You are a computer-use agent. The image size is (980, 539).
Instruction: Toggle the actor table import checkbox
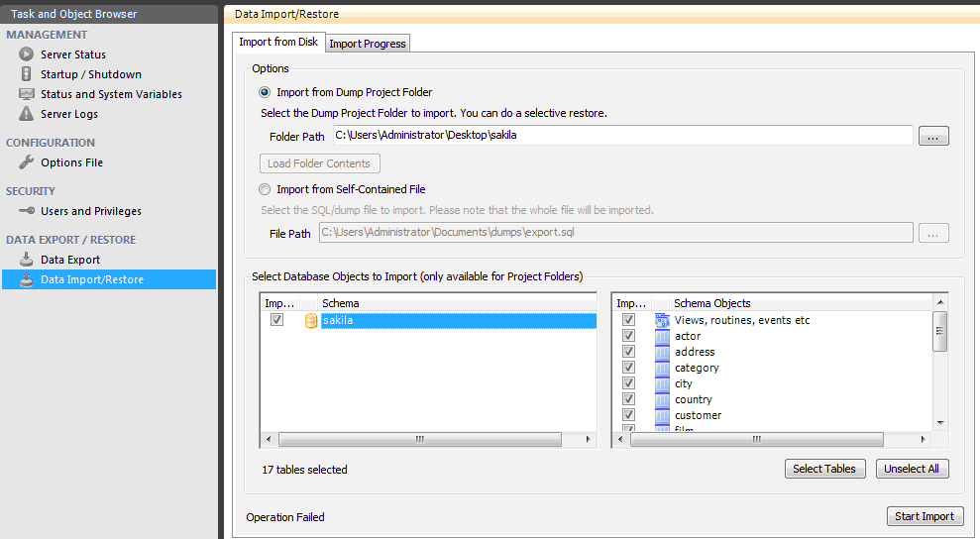[628, 336]
